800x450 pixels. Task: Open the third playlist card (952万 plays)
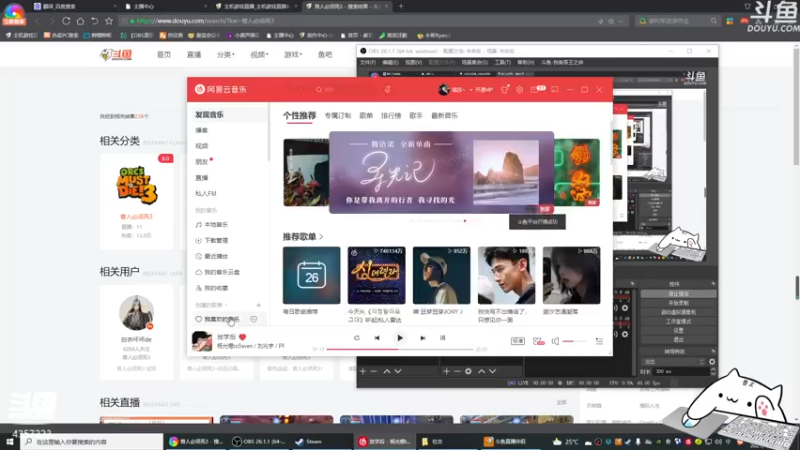point(441,276)
